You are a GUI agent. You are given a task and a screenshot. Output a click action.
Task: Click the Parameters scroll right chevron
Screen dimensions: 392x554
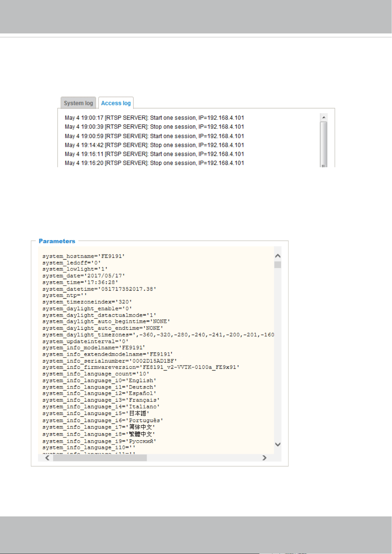pos(264,458)
